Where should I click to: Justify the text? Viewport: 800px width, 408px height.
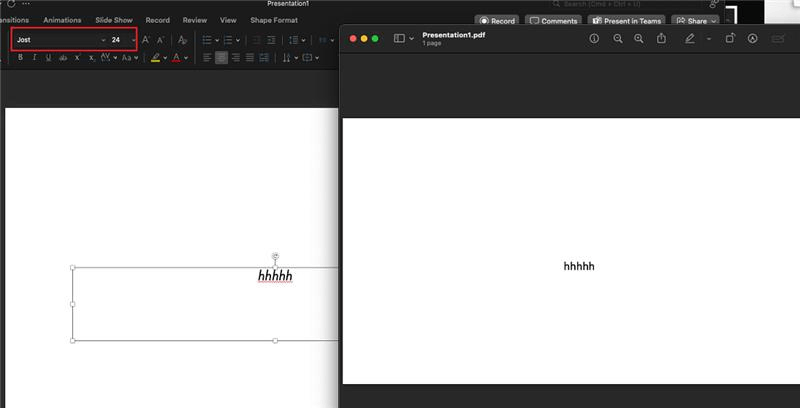[249, 58]
